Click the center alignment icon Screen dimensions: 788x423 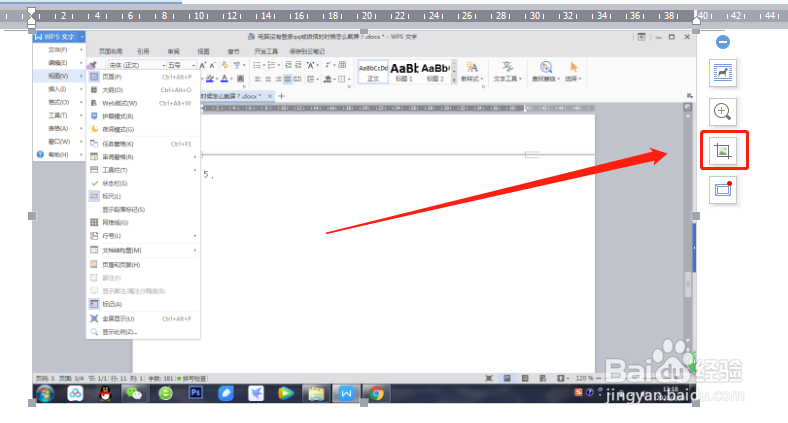pyautogui.click(x=268, y=79)
